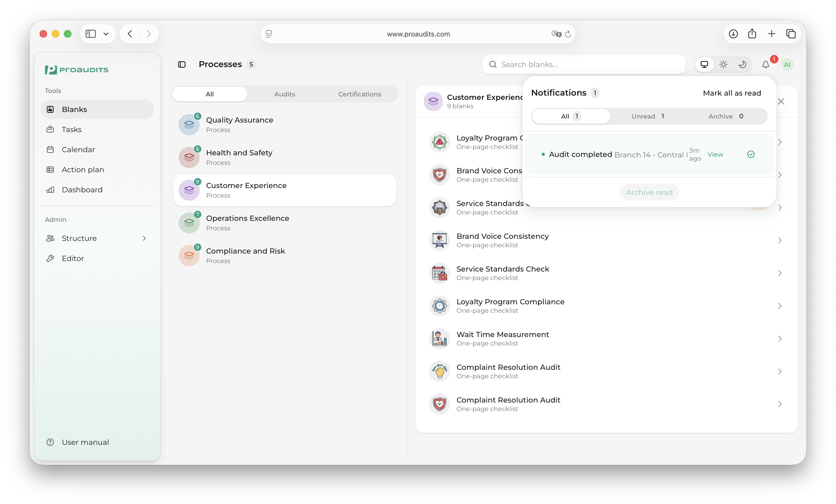Viewport: 836px width, 504px height.
Task: Switch to the Audits tab
Action: click(x=285, y=94)
